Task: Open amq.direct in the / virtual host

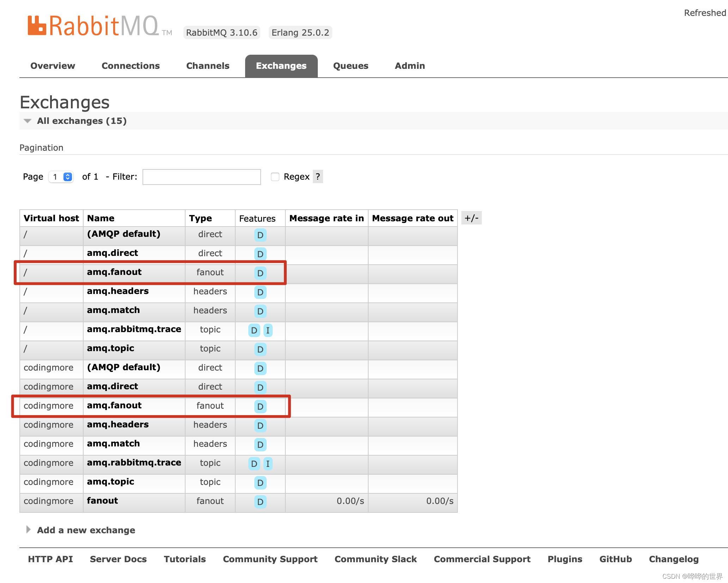Action: click(112, 253)
